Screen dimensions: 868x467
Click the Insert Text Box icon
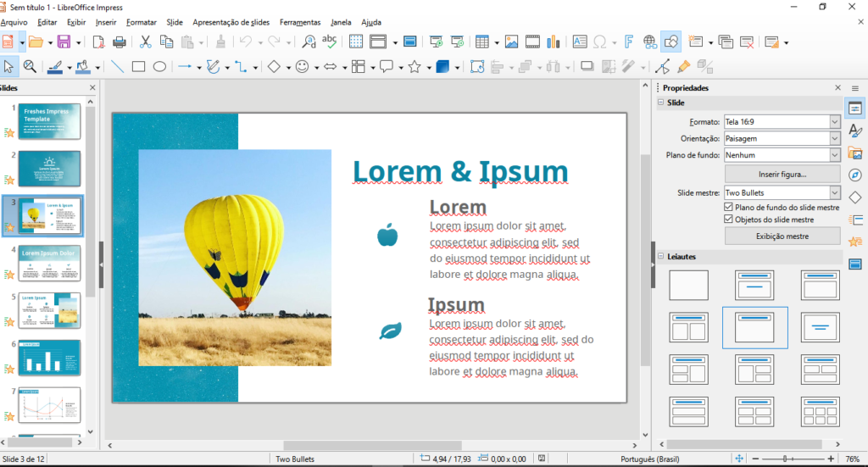pos(580,42)
